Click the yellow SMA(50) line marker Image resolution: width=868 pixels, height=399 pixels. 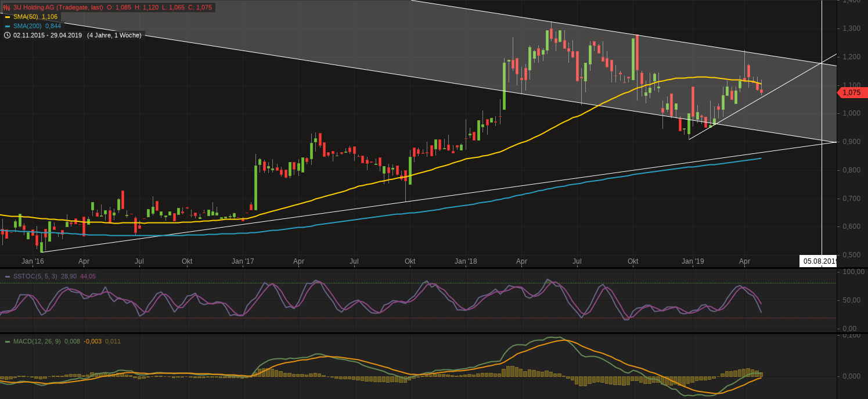(8, 17)
